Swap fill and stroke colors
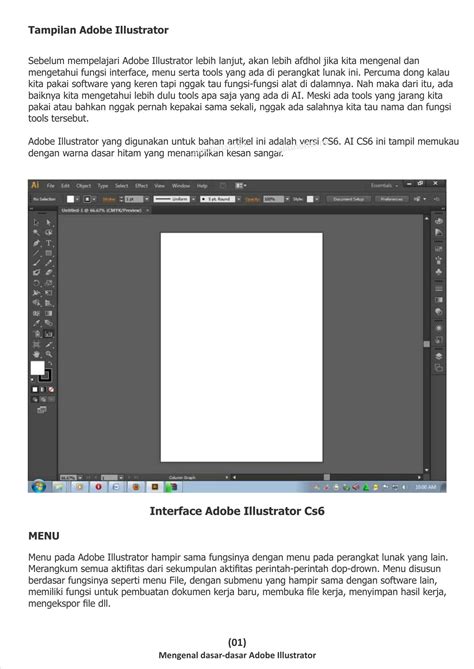The image size is (474, 669). (49, 364)
